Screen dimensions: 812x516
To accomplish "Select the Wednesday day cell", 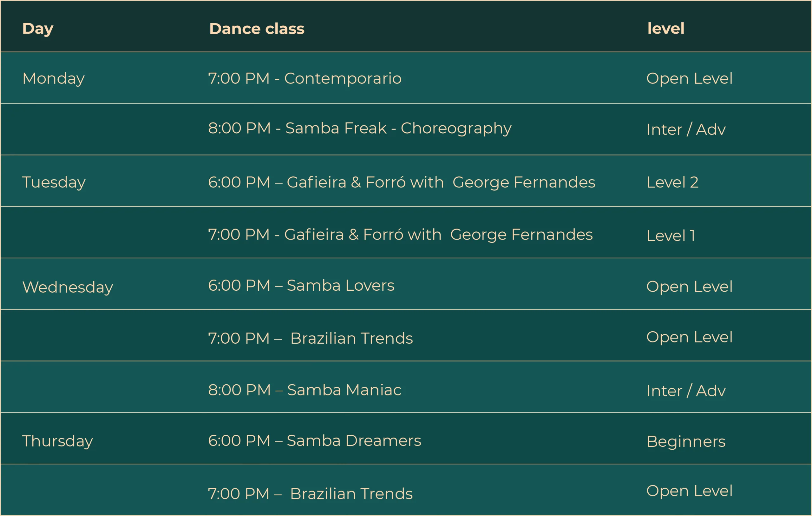I will pos(68,287).
